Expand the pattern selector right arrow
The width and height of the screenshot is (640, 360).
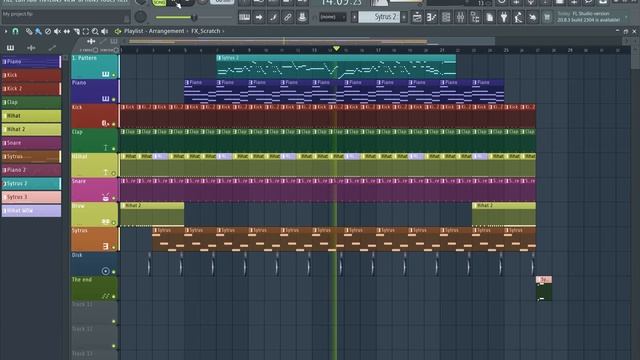pos(404,17)
